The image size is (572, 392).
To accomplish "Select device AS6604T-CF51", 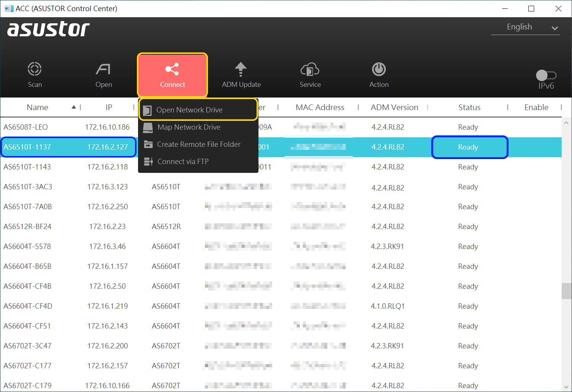I will 27,326.
